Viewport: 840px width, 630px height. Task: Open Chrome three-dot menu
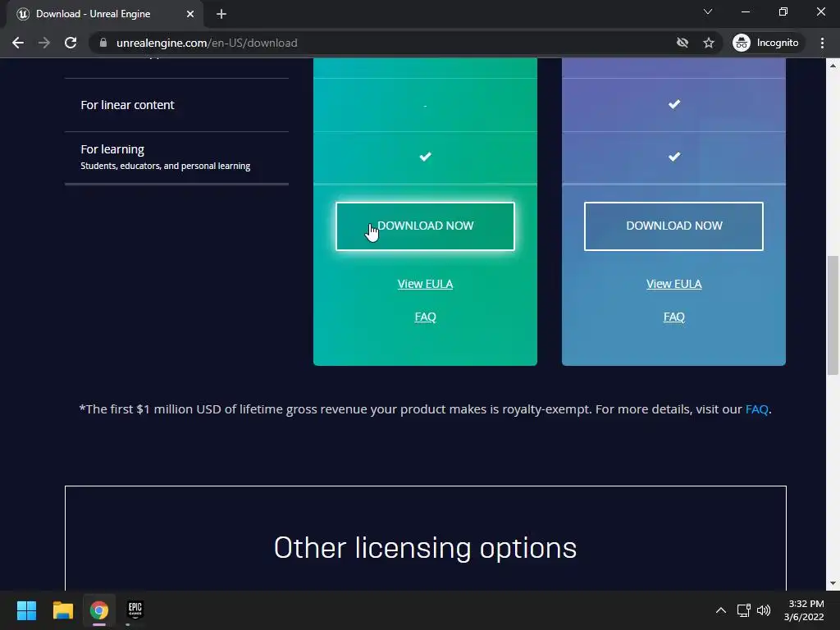point(822,43)
